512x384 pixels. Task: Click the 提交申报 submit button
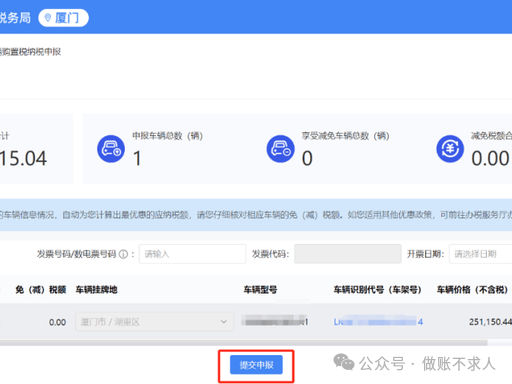click(x=256, y=365)
